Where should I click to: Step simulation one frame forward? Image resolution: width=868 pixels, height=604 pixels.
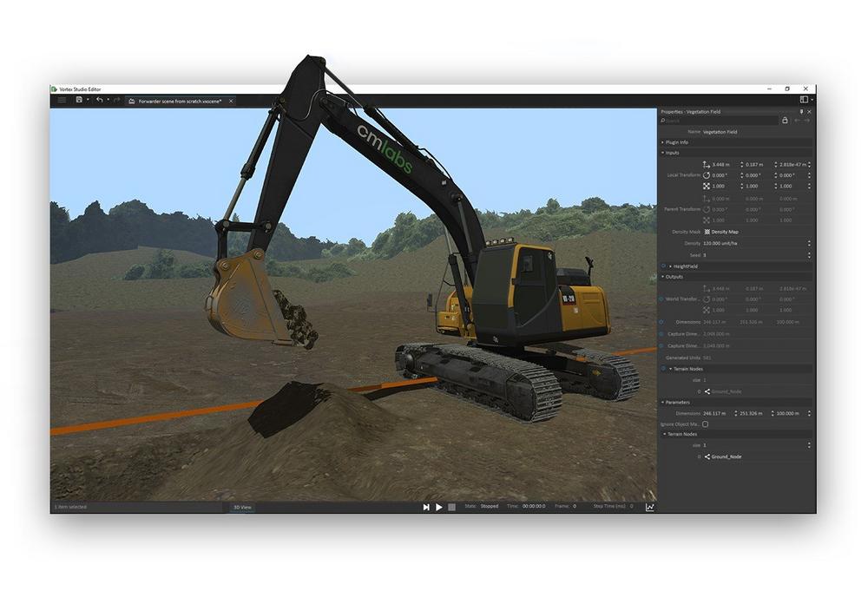point(426,508)
